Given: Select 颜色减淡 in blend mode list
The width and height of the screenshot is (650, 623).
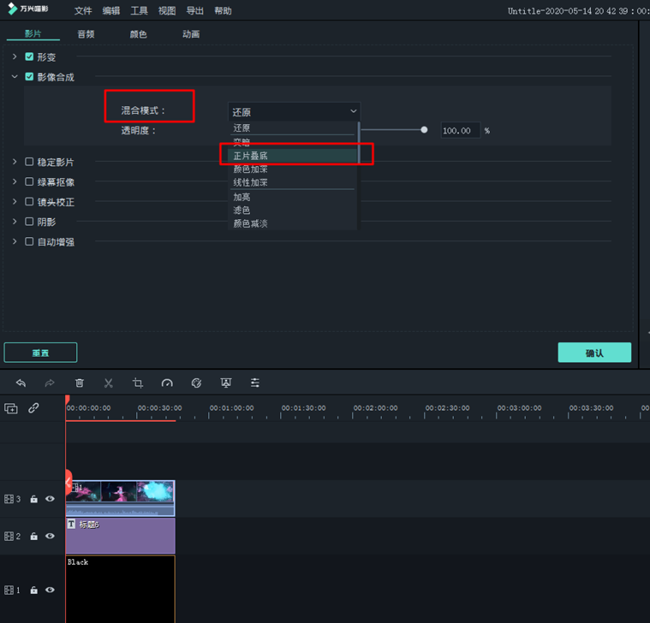Looking at the screenshot, I should point(293,223).
